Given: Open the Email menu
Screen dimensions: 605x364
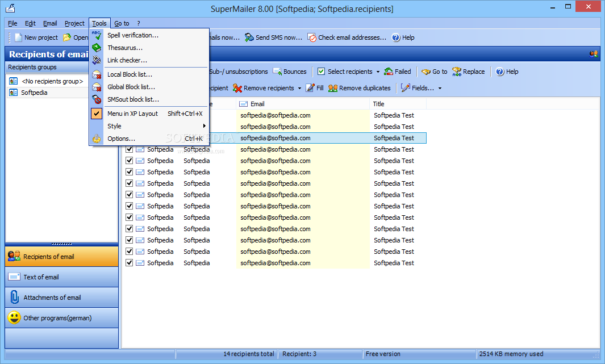Looking at the screenshot, I should point(50,23).
